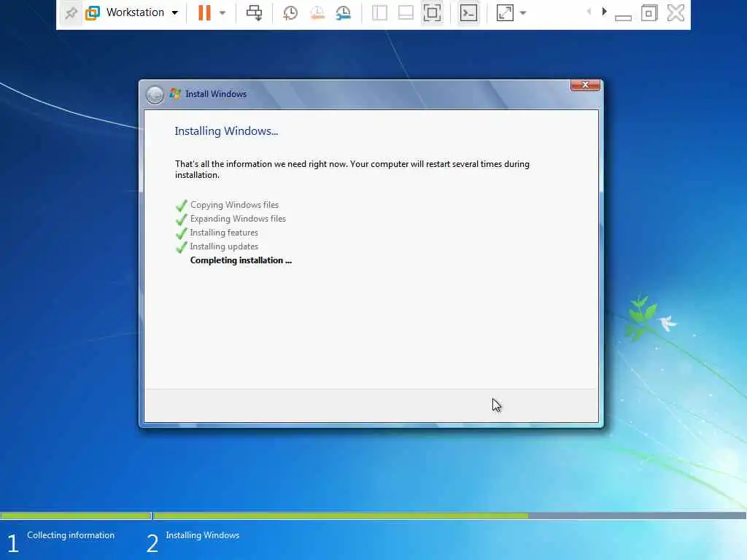Click the restart information paragraph
This screenshot has width=747, height=560.
[352, 169]
